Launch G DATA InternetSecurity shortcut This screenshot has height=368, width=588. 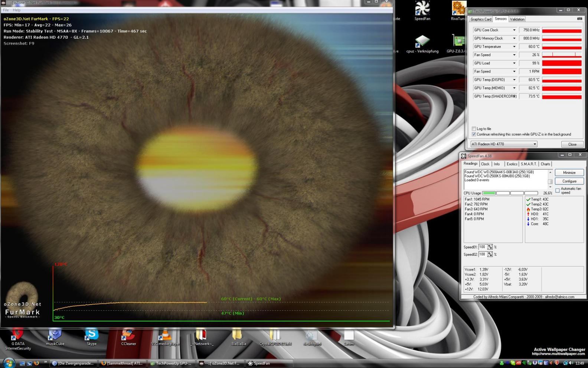[18, 339]
